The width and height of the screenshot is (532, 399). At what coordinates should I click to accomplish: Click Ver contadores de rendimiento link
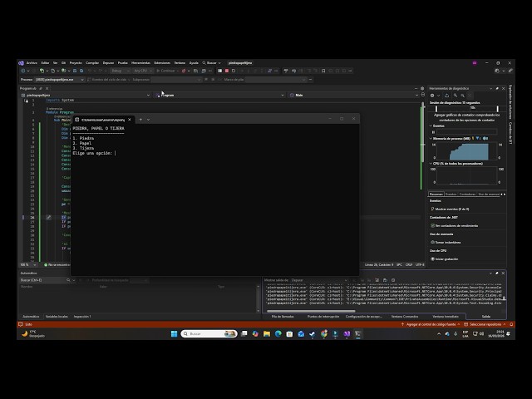[x=456, y=225]
